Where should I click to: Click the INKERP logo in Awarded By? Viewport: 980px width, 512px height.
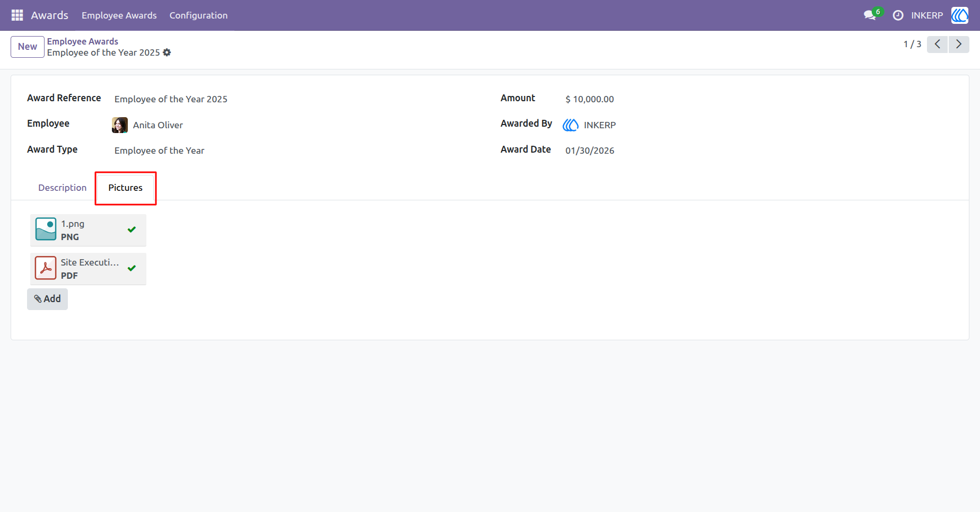pyautogui.click(x=571, y=125)
